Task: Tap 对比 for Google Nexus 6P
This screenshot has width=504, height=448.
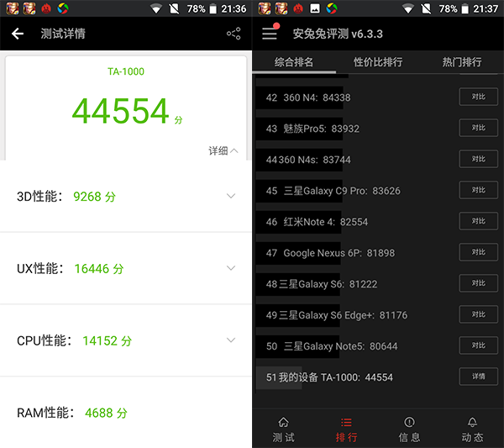Action: tap(479, 252)
